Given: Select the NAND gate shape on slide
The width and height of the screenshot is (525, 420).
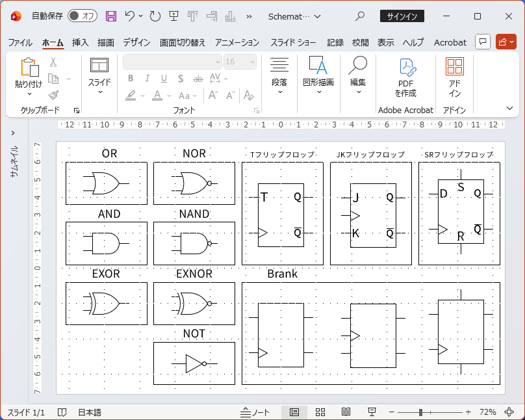Looking at the screenshot, I should (x=193, y=244).
